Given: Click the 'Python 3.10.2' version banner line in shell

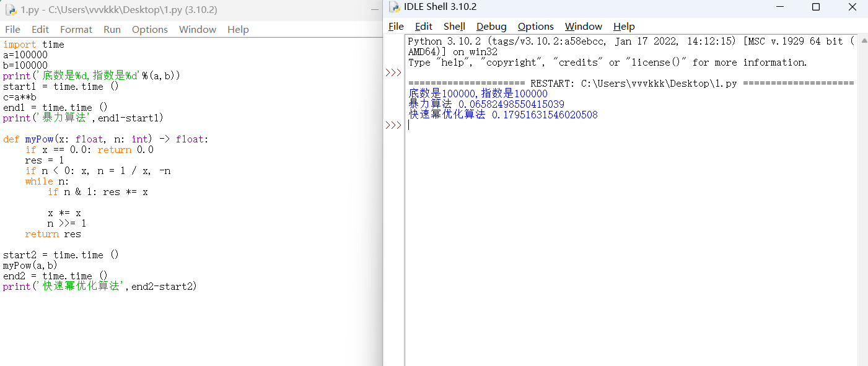Looking at the screenshot, I should 631,41.
